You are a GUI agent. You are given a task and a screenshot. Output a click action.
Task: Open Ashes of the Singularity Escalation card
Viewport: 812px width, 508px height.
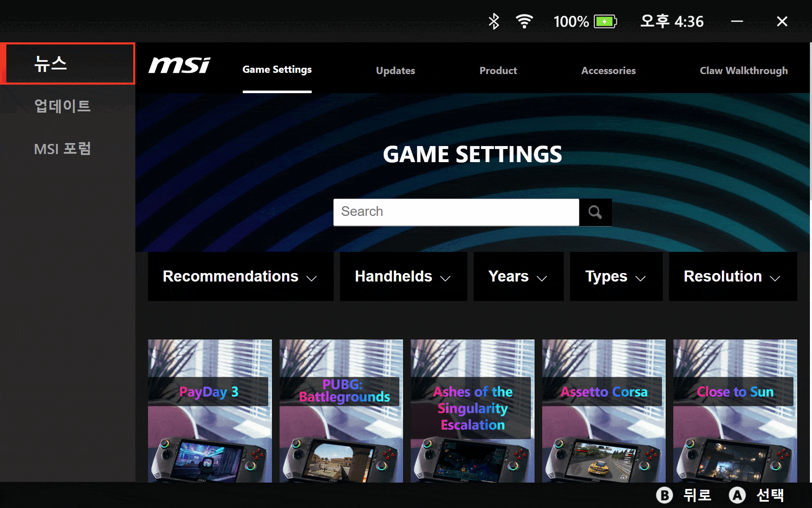pos(472,411)
